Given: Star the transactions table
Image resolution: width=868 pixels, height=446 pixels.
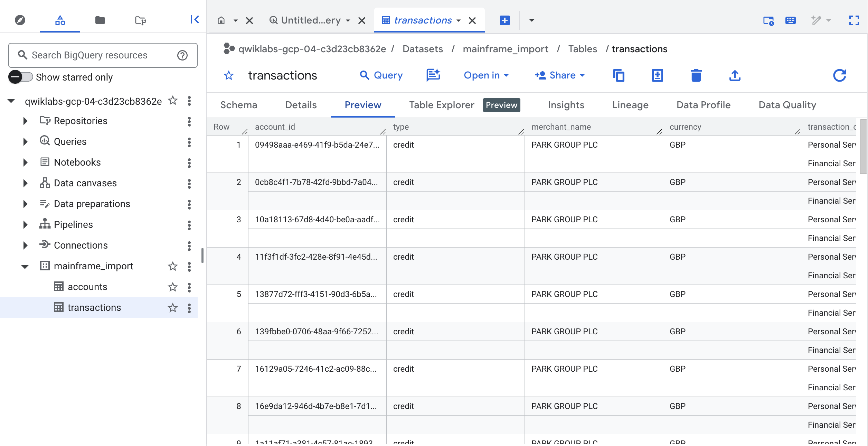Looking at the screenshot, I should point(173,307).
